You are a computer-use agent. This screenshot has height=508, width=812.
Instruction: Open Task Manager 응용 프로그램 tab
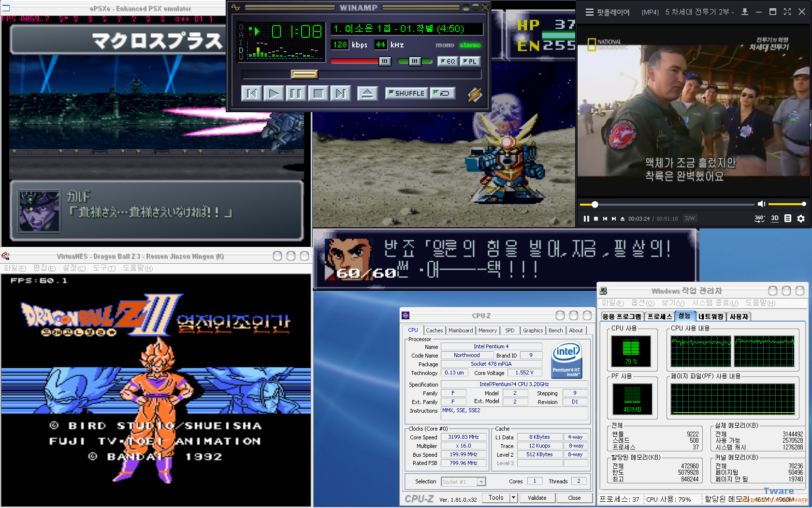point(622,316)
